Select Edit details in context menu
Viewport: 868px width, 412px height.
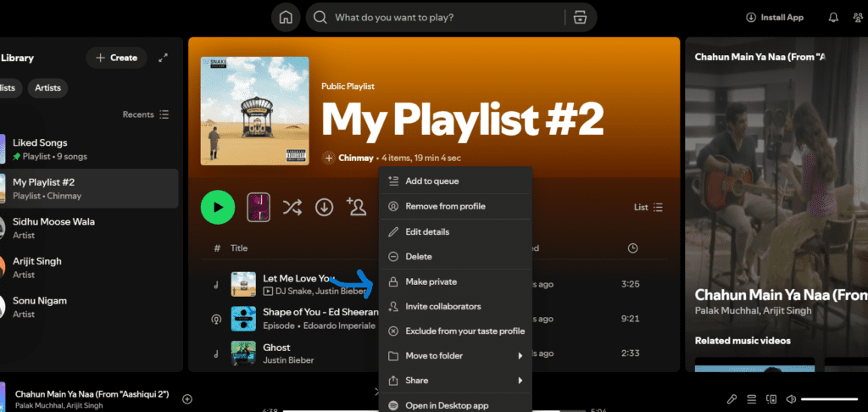click(455, 232)
